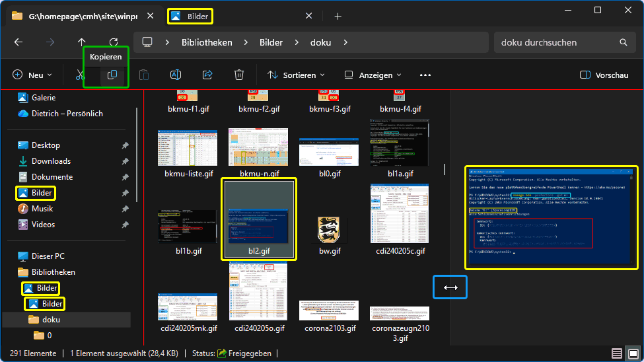Click the Delete trash can icon
Image resolution: width=644 pixels, height=362 pixels.
(239, 75)
